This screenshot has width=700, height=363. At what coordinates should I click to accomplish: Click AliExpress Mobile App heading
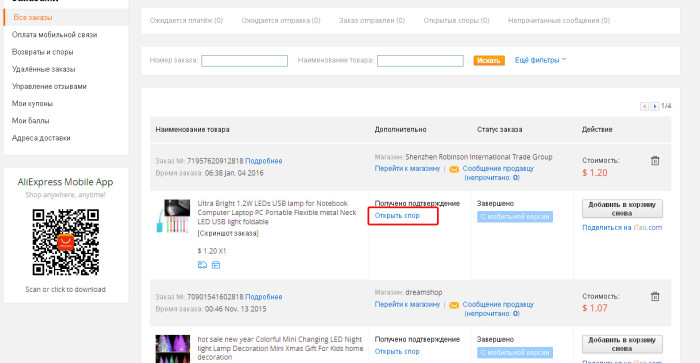(66, 182)
